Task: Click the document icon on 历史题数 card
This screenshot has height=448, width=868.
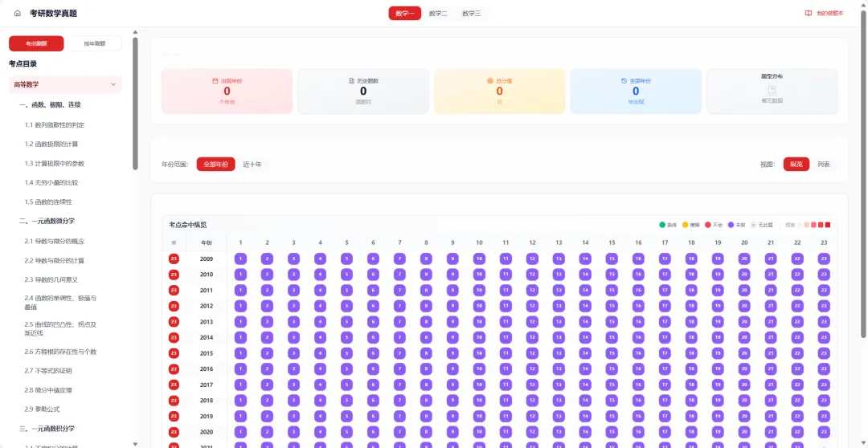Action: tap(351, 81)
